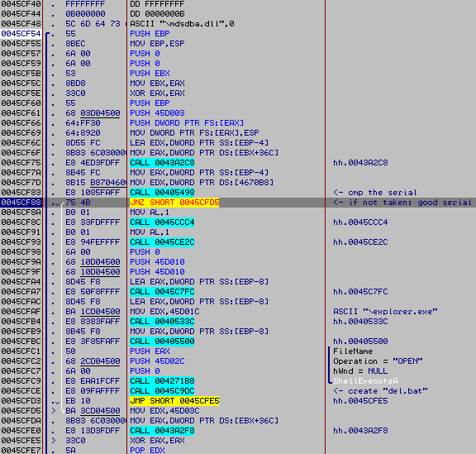Screen dimensions: 476x454
Task: Select the PUSH EBX instruction
Action: 150,74
